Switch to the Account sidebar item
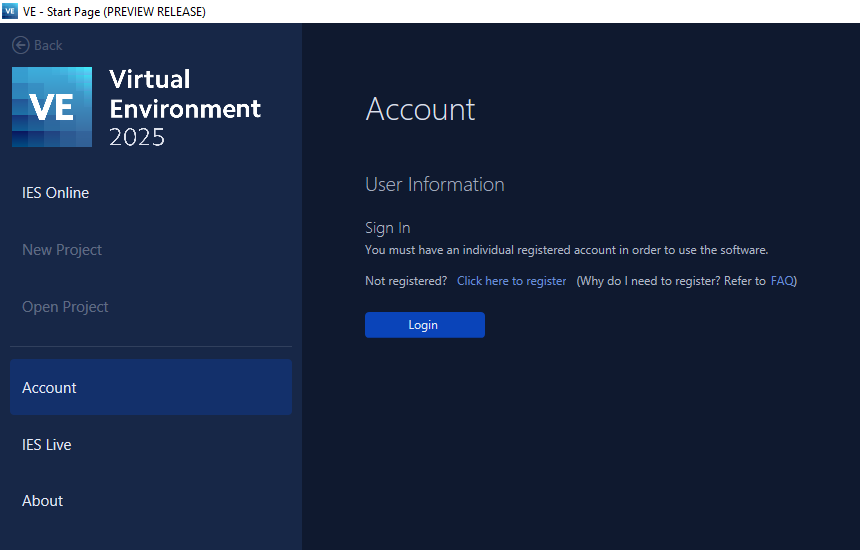This screenshot has height=550, width=860. coord(50,388)
